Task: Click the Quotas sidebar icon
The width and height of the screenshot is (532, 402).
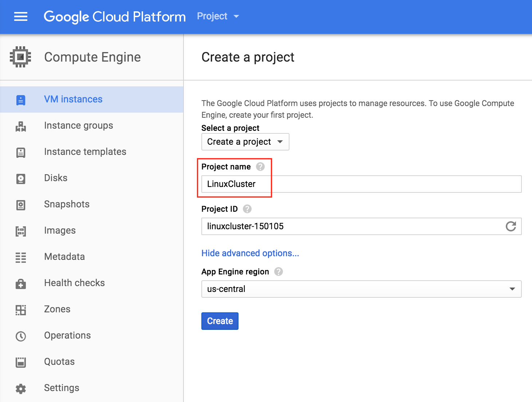Action: 21,362
